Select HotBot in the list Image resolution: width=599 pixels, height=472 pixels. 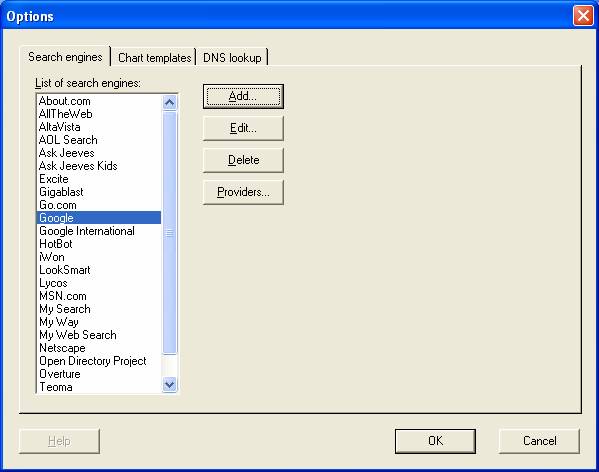99,244
